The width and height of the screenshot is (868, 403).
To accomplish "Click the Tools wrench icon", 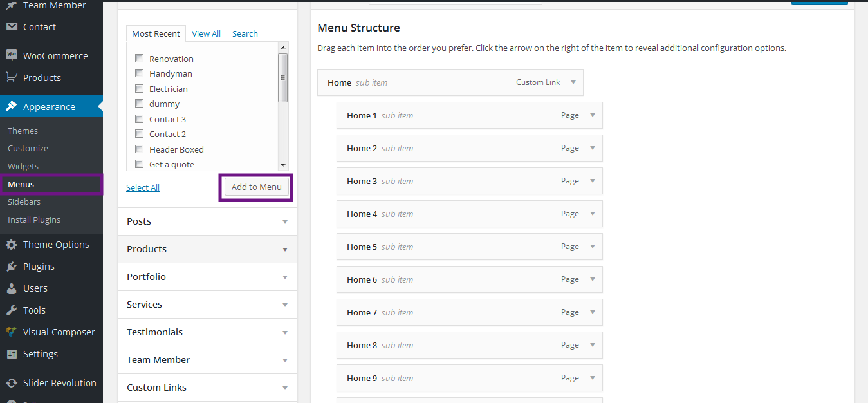I will [12, 310].
